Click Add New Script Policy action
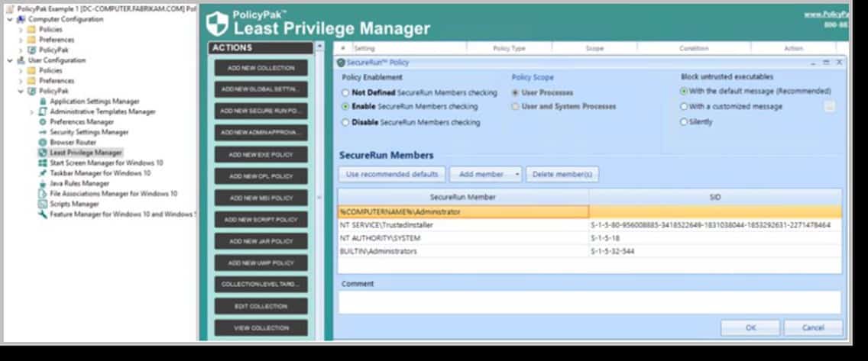The height and width of the screenshot is (361, 868). pos(261,220)
